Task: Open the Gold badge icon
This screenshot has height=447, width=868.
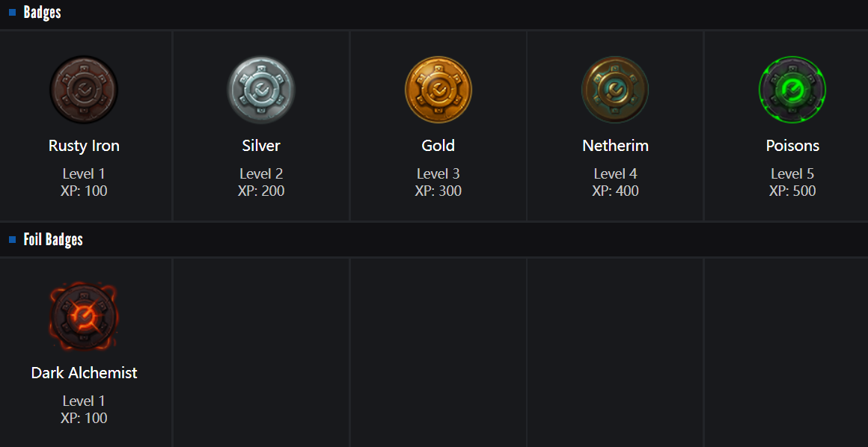Action: 438,90
